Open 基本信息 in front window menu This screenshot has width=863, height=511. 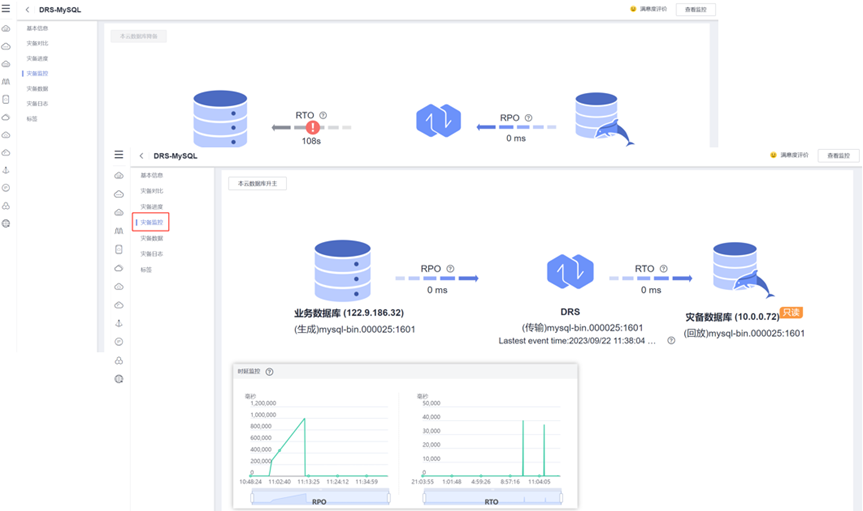[151, 175]
